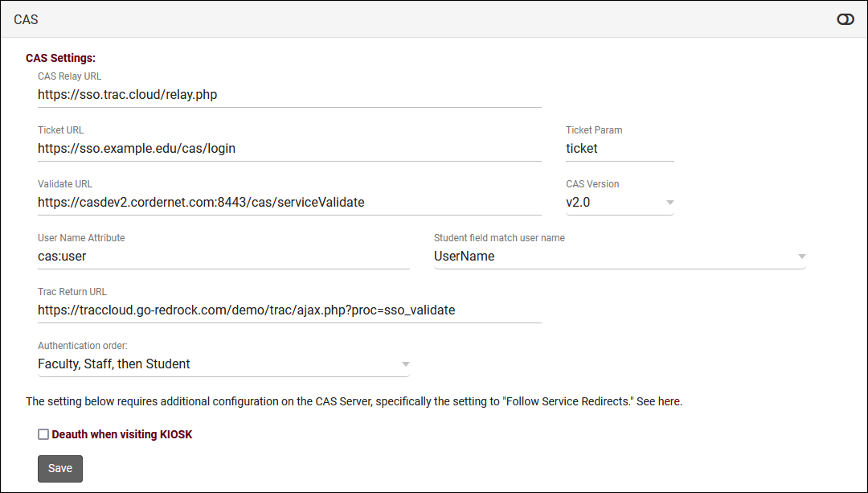Select the Ticket URL input

coord(289,149)
